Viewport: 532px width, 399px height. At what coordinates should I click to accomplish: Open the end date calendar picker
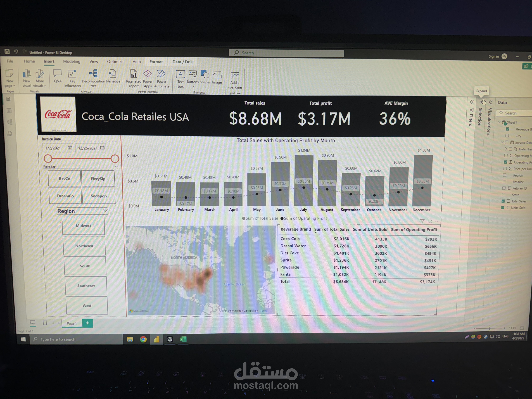(102, 147)
